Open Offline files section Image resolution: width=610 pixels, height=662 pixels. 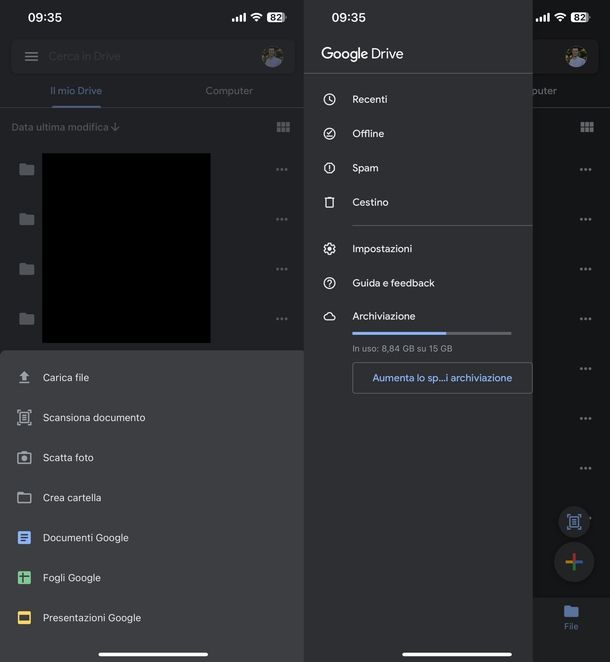click(367, 134)
